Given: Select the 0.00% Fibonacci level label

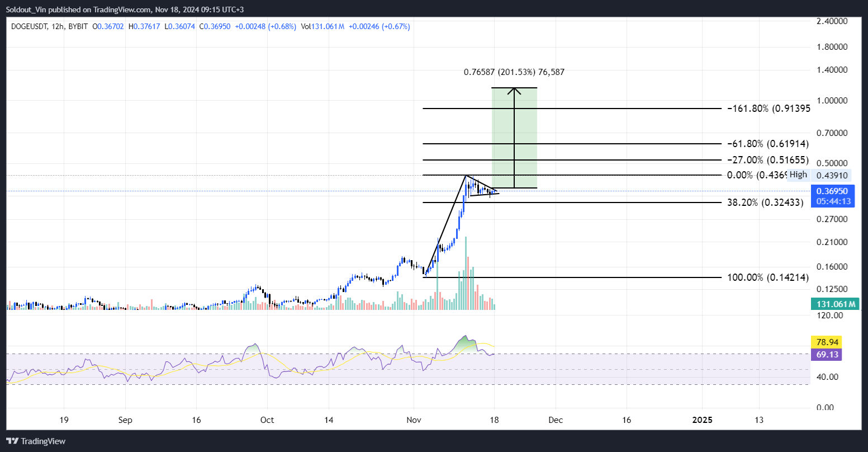Looking at the screenshot, I should [x=757, y=175].
